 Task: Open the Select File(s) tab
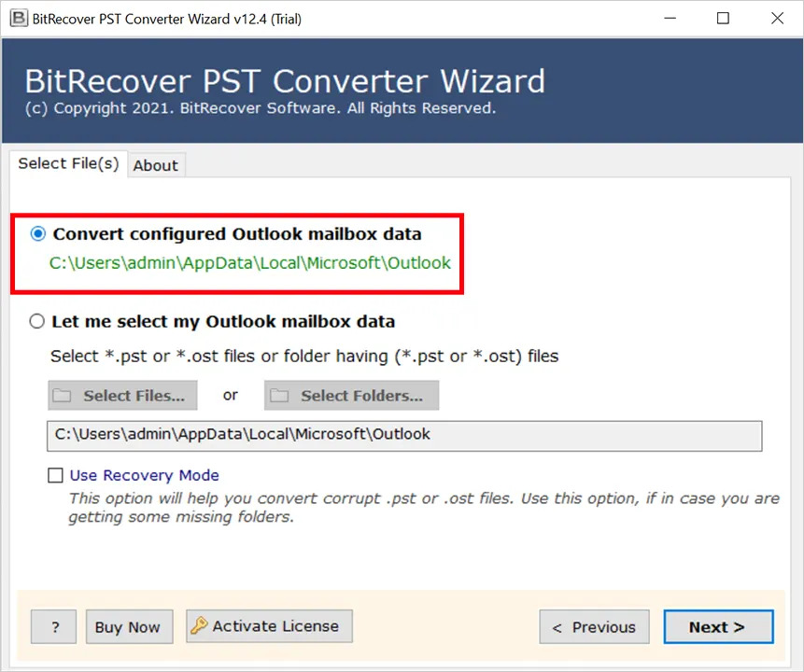67,163
